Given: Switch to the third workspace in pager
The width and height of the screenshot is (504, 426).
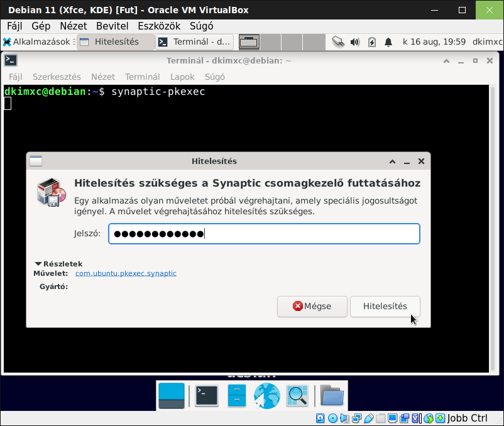Looking at the screenshot, I should (x=292, y=42).
